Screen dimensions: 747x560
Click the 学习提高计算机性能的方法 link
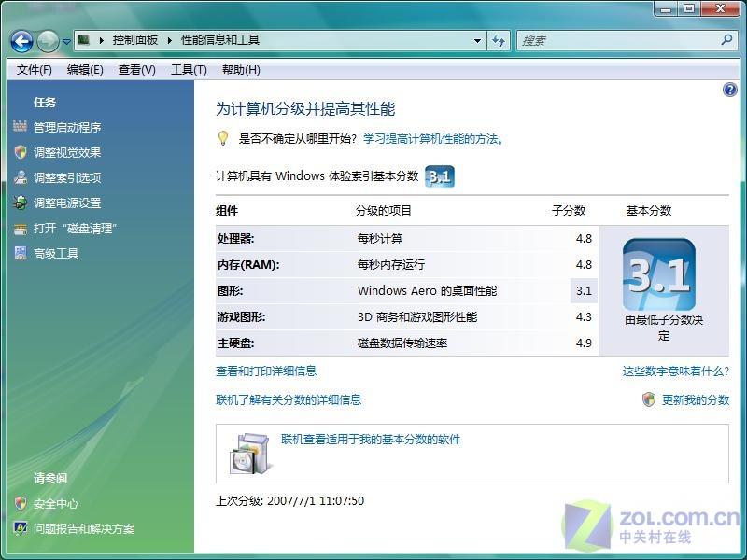point(433,139)
